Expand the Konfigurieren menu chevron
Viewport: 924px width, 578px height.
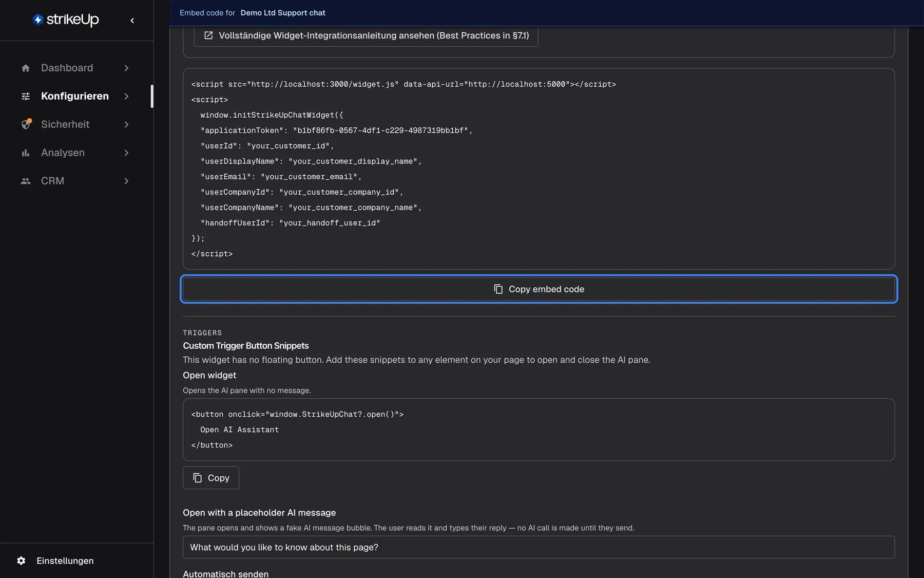(126, 96)
